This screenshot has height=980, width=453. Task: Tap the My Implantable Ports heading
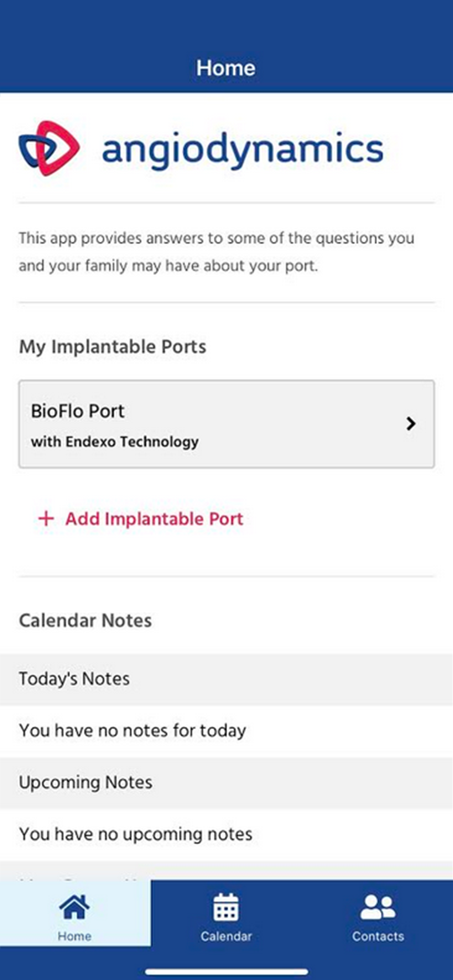coord(113,347)
